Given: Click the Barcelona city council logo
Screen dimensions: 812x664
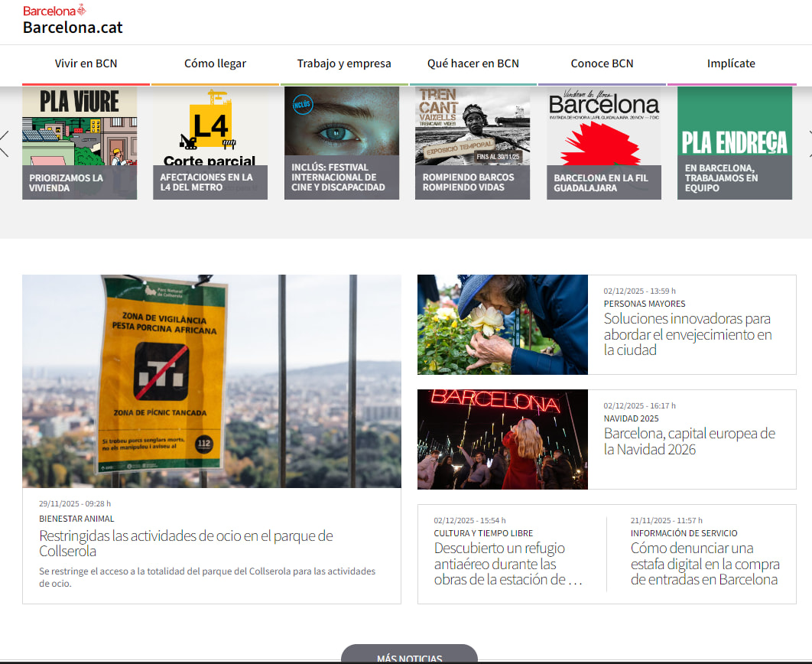Looking at the screenshot, I should click(54, 11).
